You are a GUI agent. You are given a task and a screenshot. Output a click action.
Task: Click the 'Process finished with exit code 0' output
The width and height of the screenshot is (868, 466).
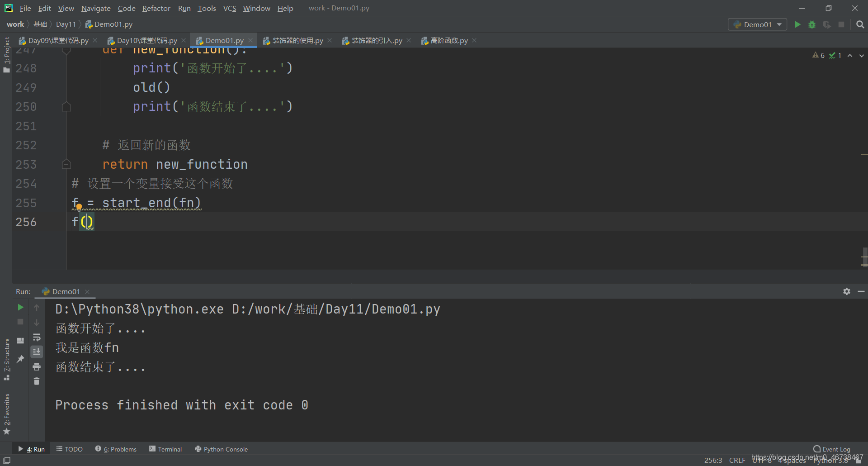[182, 405]
